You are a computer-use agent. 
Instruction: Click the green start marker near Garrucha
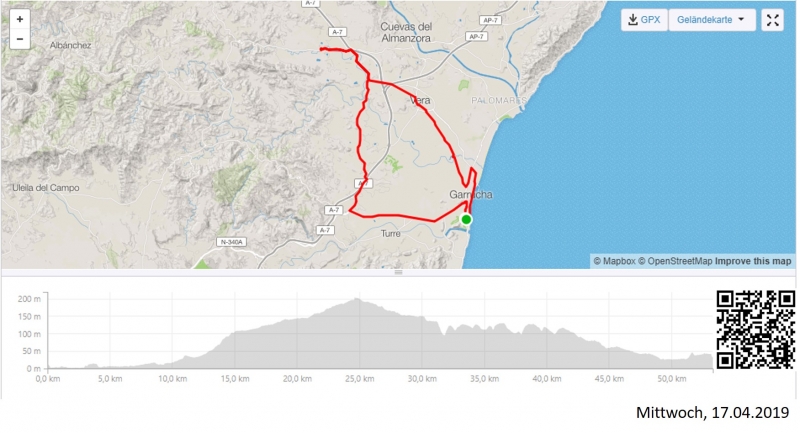466,219
